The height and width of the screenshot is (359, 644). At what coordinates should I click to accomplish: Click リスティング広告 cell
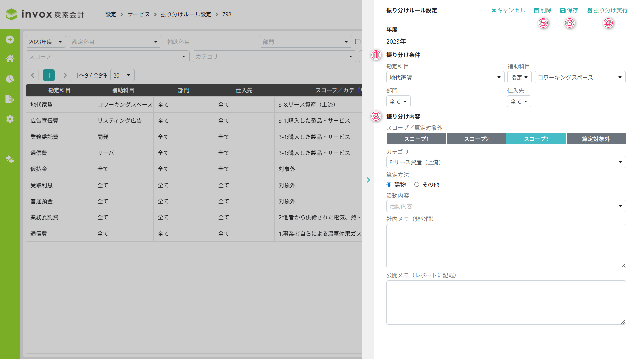tap(123, 121)
